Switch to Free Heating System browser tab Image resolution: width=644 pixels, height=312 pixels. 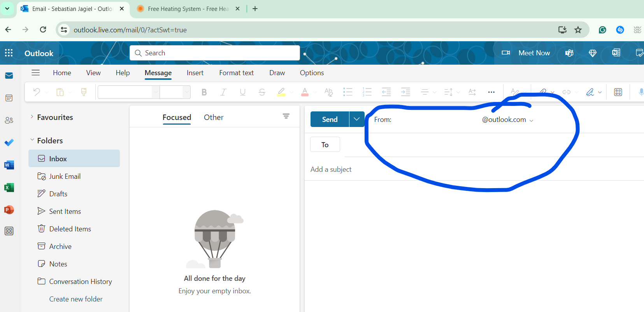(188, 9)
